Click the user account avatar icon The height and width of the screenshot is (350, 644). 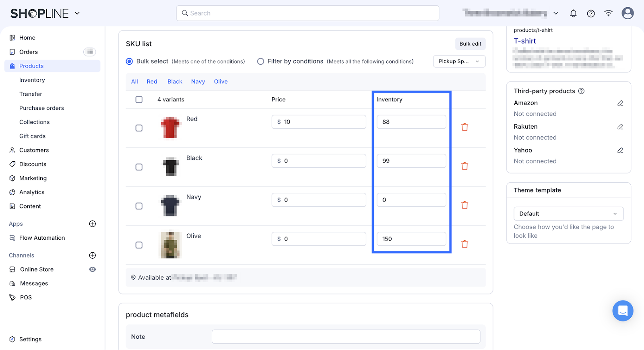(627, 13)
